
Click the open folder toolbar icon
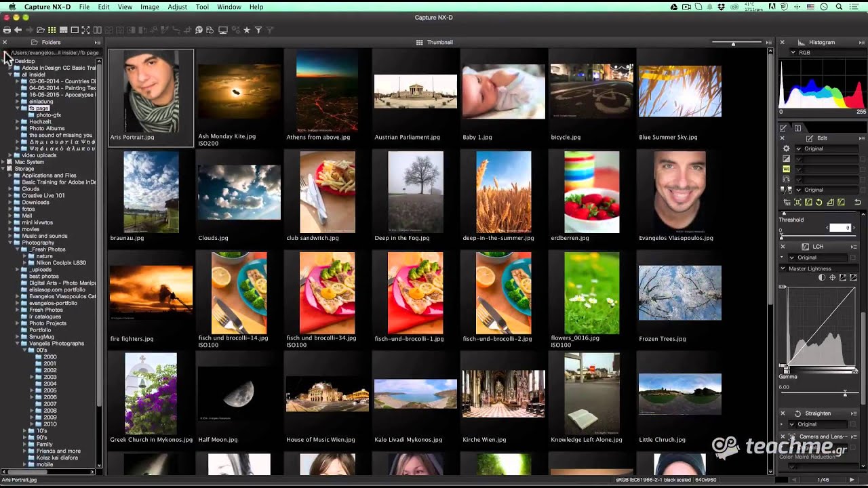click(41, 30)
